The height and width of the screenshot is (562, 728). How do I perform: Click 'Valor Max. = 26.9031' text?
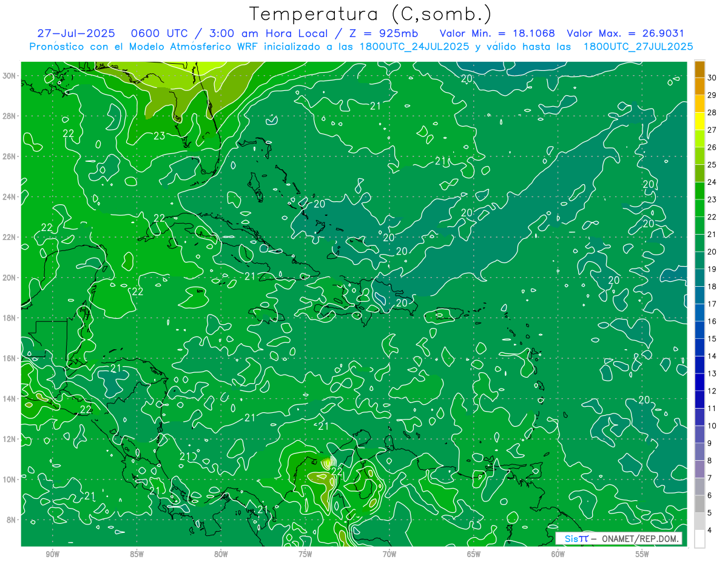[x=625, y=33]
